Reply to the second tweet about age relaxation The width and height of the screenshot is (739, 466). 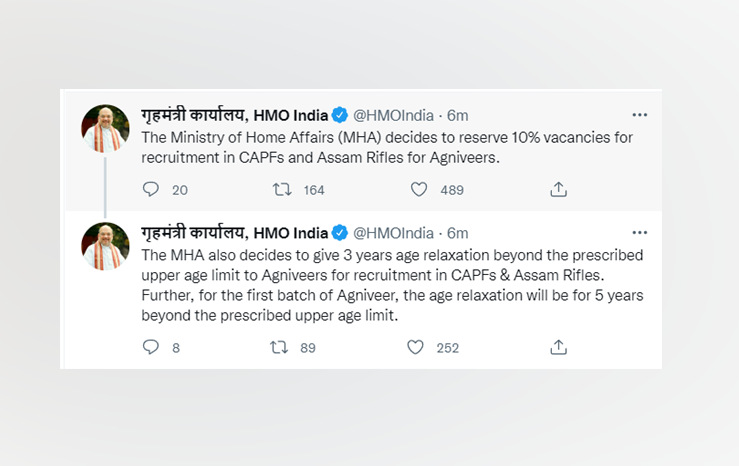[x=151, y=347]
